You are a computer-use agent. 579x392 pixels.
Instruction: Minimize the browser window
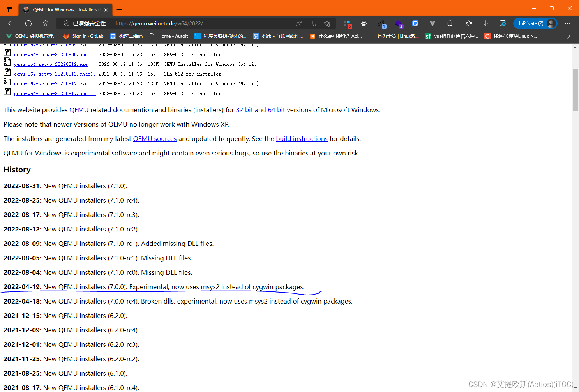click(534, 8)
